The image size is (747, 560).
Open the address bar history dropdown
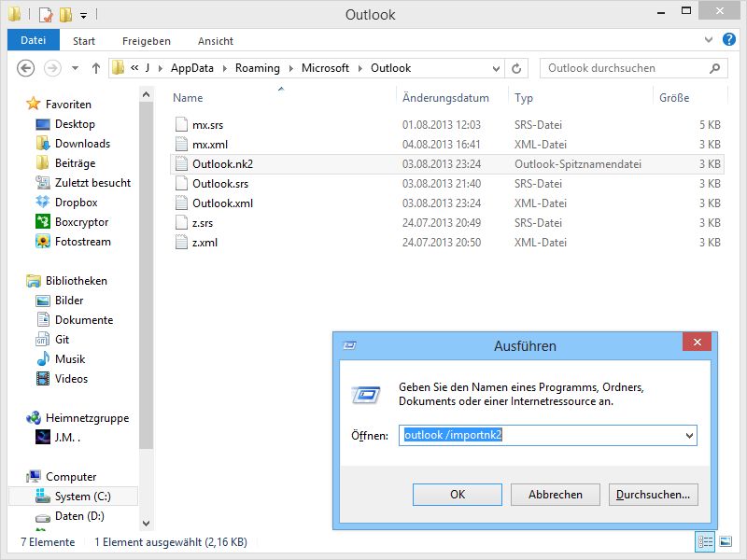tap(496, 68)
